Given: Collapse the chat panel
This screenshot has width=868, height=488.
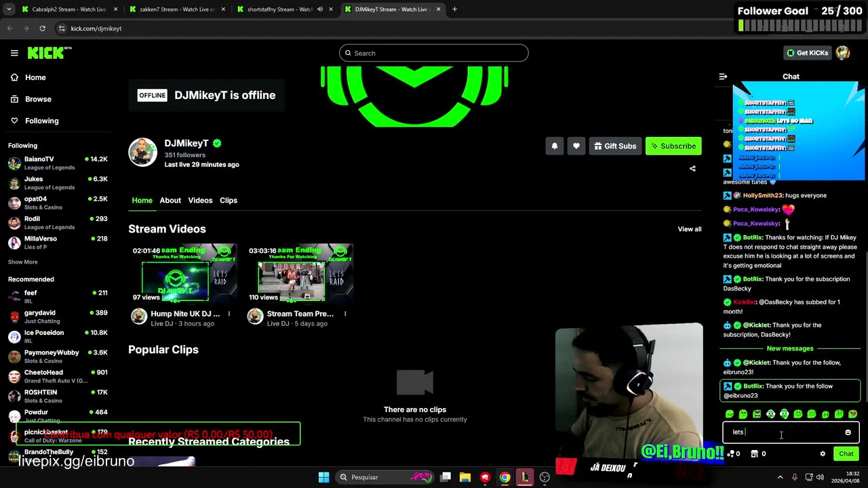Looking at the screenshot, I should tap(723, 77).
